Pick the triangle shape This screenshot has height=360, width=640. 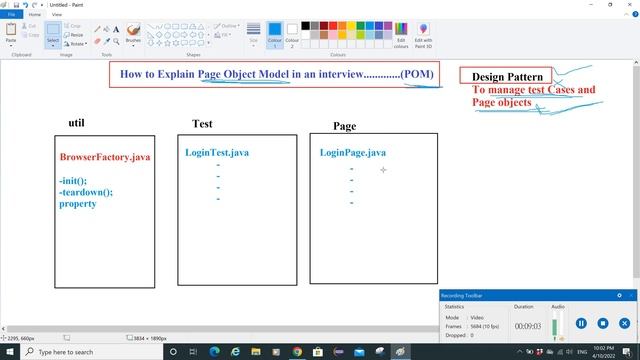(201, 27)
